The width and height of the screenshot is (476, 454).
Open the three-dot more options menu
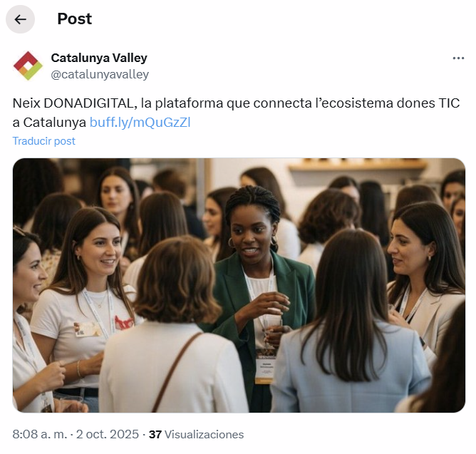[x=458, y=58]
